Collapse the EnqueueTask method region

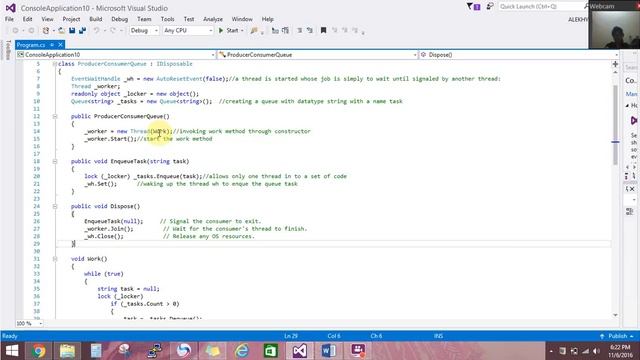coord(55,162)
